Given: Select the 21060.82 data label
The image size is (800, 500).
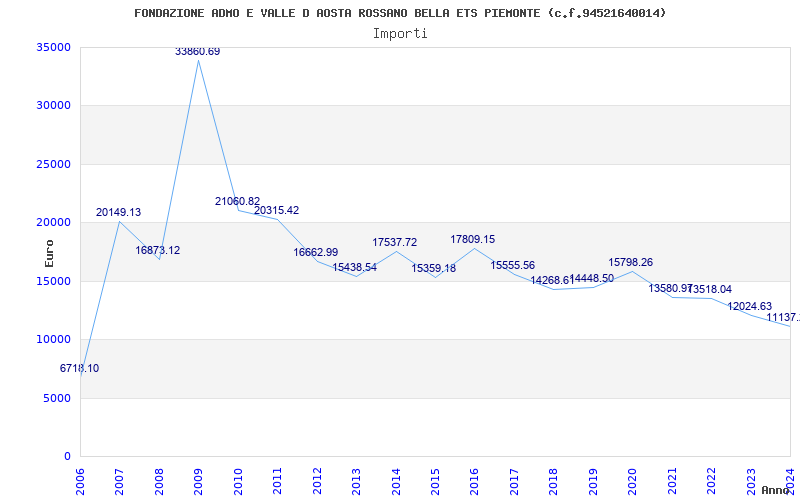Looking at the screenshot, I should click(x=237, y=201).
